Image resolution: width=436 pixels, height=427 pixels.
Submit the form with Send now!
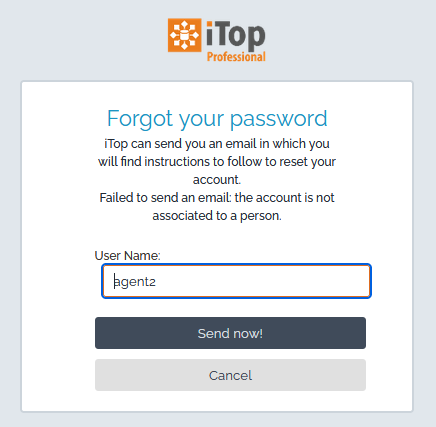[230, 333]
